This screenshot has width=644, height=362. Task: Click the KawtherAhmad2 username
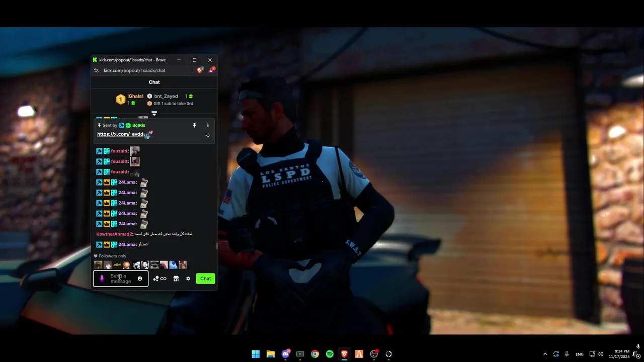click(114, 234)
